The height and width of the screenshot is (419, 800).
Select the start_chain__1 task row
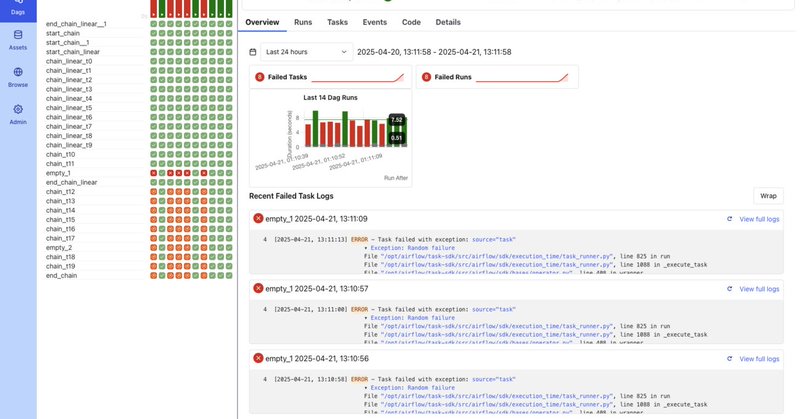click(67, 42)
